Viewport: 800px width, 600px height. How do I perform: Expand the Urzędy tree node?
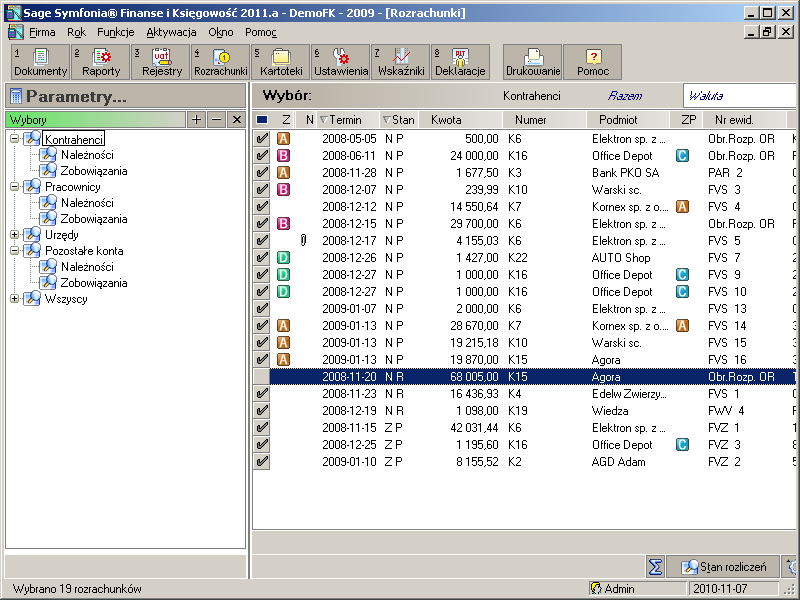(15, 235)
